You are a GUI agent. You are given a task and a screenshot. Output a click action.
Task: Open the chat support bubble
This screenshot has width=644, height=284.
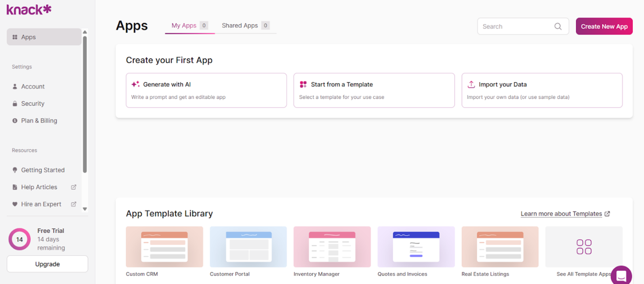(621, 276)
